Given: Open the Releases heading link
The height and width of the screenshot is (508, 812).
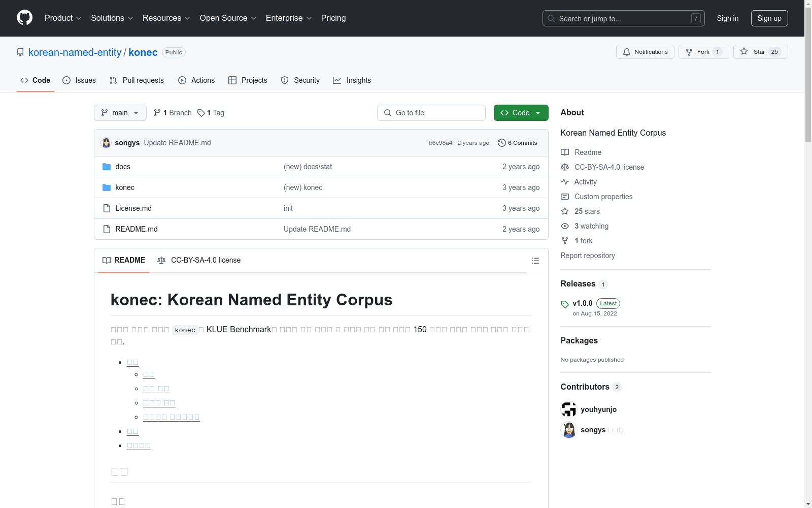Looking at the screenshot, I should coord(578,284).
